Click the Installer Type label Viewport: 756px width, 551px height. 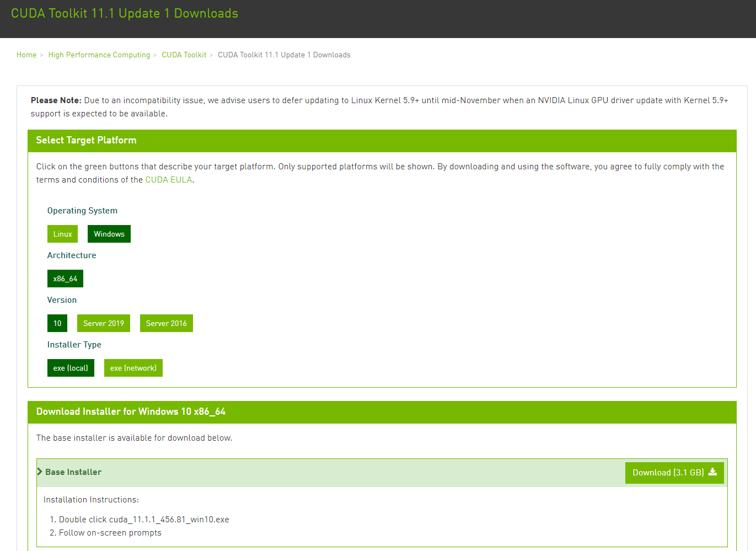pos(74,345)
